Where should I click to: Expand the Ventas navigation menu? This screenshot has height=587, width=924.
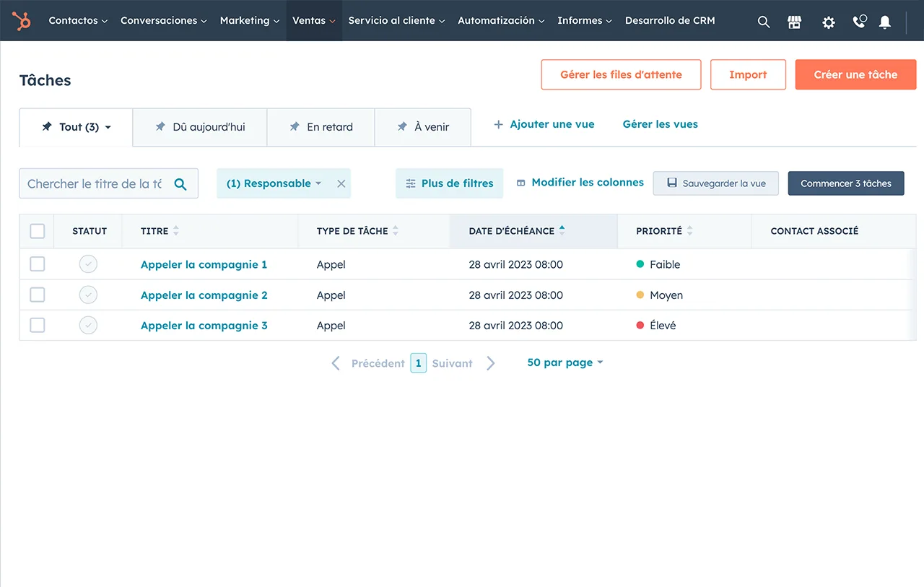pos(313,20)
